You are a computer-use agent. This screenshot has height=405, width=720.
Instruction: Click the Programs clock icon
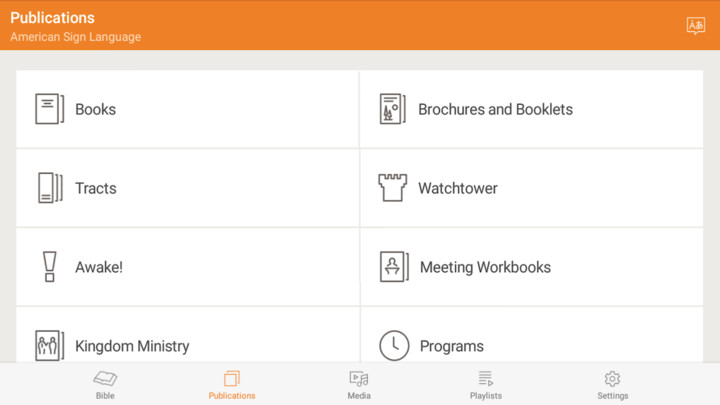coord(394,345)
